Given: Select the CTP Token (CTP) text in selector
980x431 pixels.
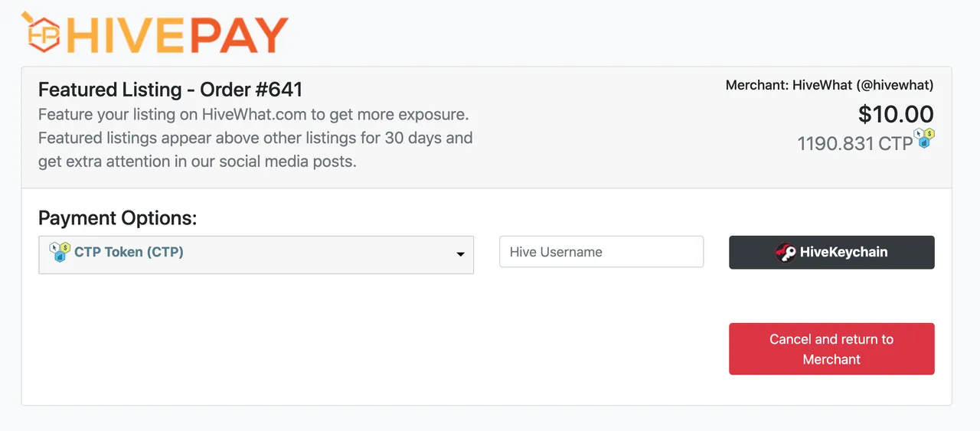Looking at the screenshot, I should [129, 252].
